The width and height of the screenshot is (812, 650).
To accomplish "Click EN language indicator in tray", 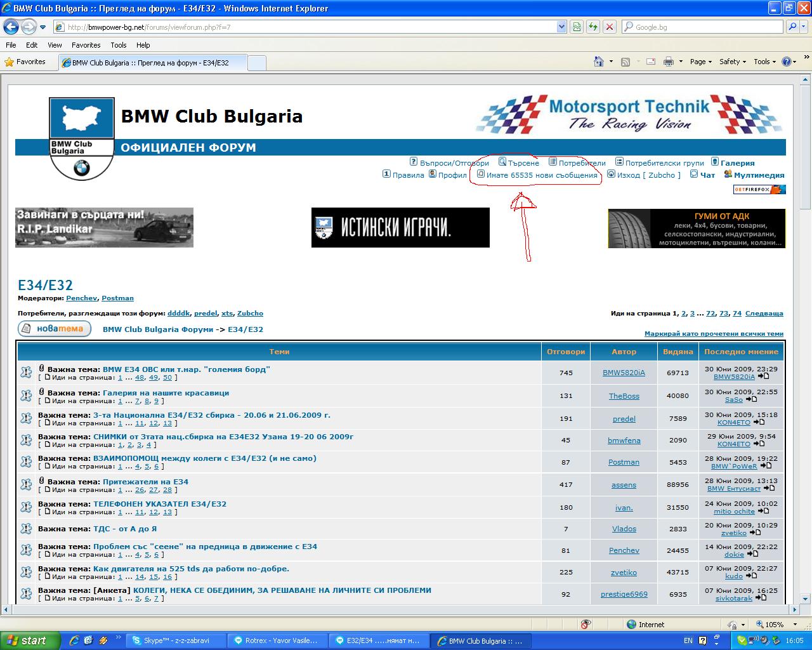I will click(x=688, y=640).
